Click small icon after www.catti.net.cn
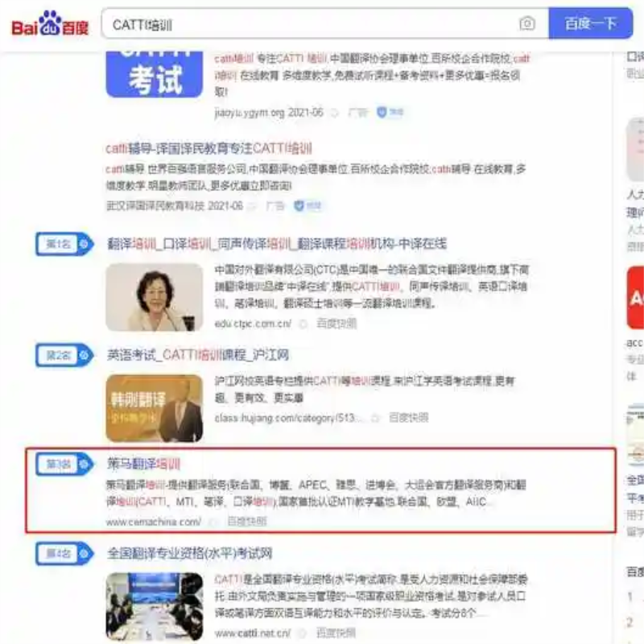Screen dimensions: 644x644 303,634
